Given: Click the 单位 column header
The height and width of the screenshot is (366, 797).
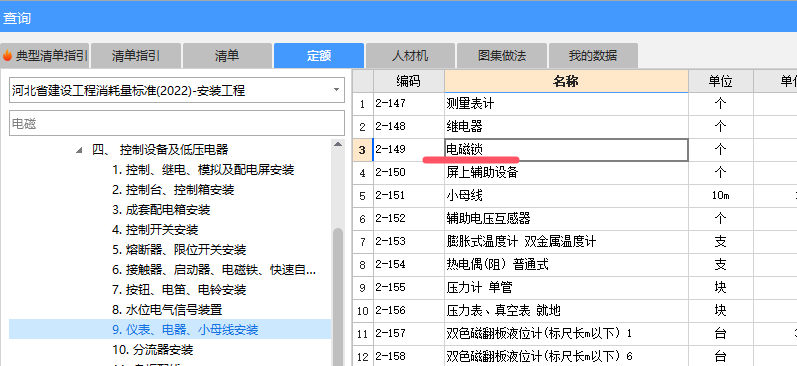Looking at the screenshot, I should click(720, 81).
